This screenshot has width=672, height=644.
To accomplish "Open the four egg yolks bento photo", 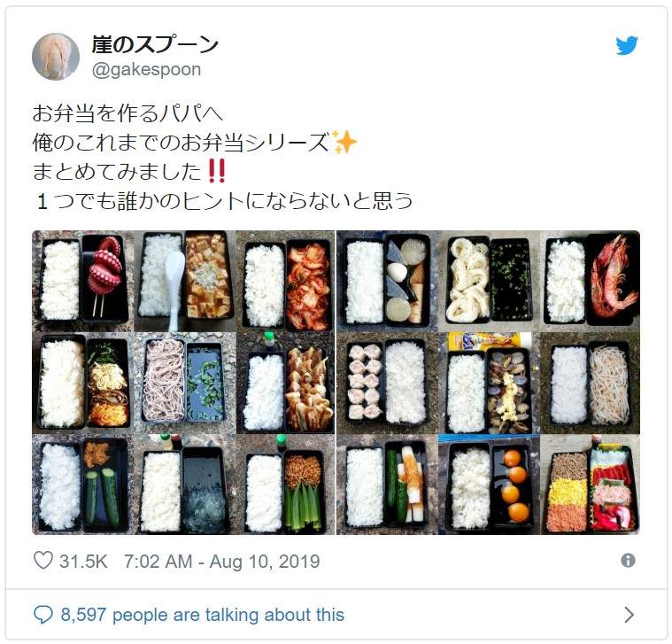I will click(489, 485).
